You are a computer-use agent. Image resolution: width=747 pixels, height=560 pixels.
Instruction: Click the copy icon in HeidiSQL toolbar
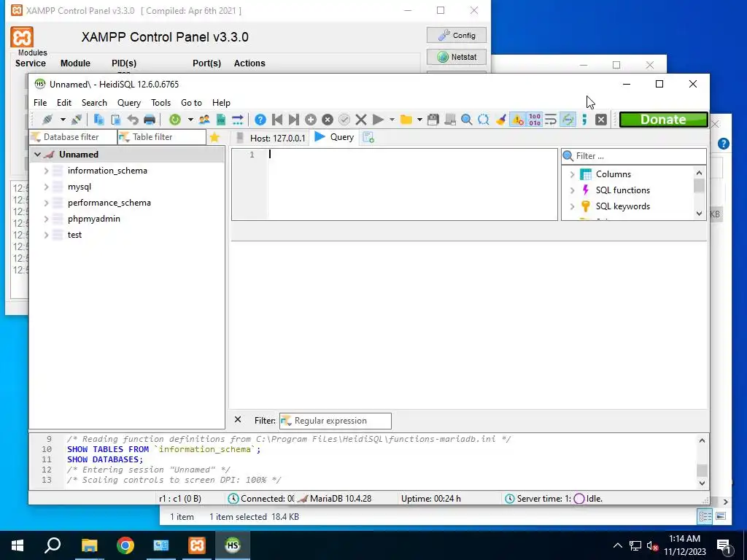98,120
